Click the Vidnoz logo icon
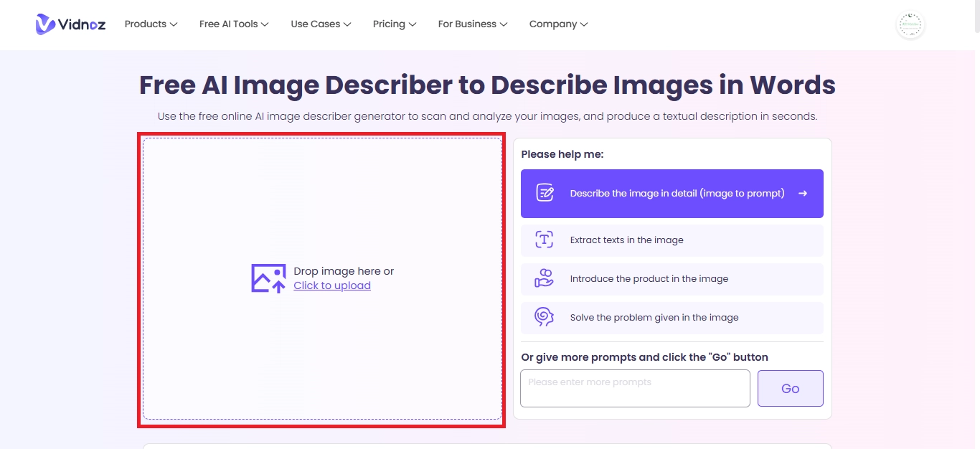This screenshot has height=449, width=980. pos(46,24)
